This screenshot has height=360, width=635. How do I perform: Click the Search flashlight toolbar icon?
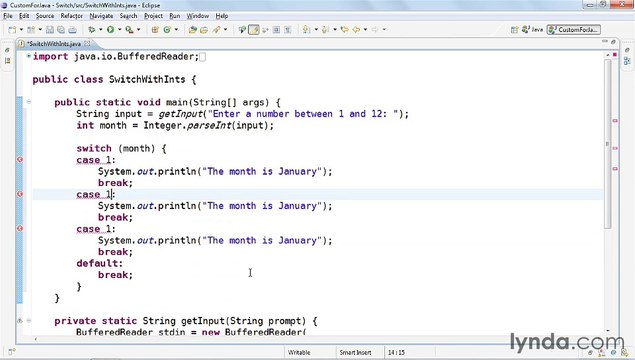(x=216, y=30)
